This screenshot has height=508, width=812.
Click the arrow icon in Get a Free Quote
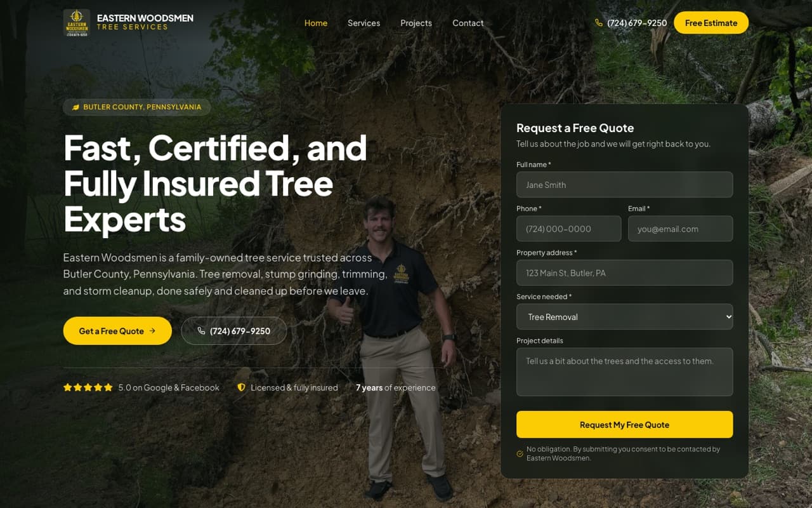152,331
